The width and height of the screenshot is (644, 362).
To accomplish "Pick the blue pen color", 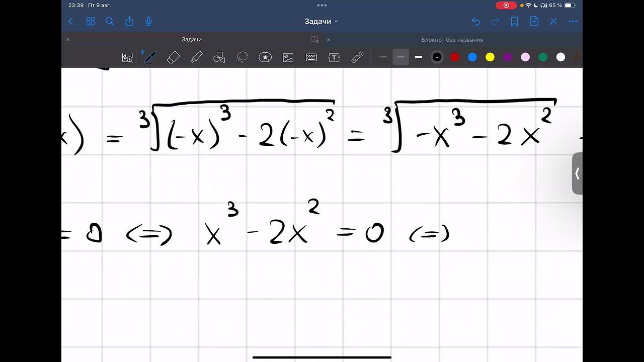I will [472, 57].
